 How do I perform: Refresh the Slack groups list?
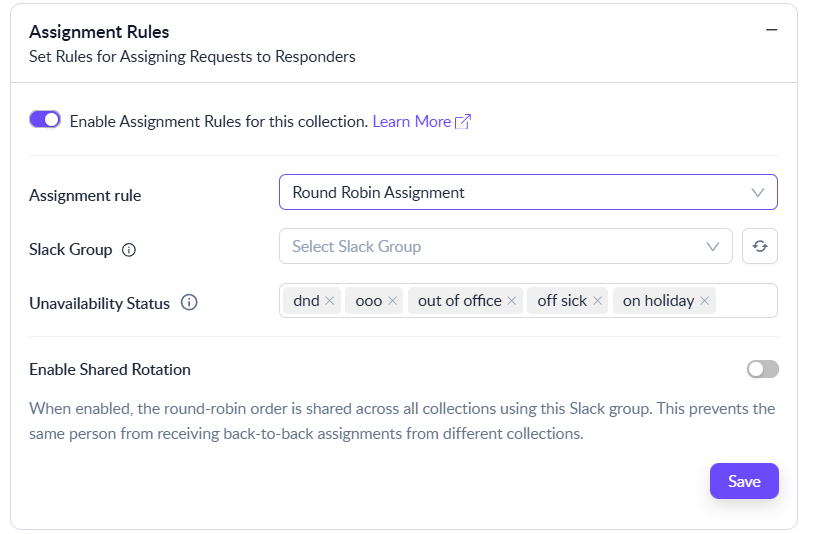coord(760,246)
